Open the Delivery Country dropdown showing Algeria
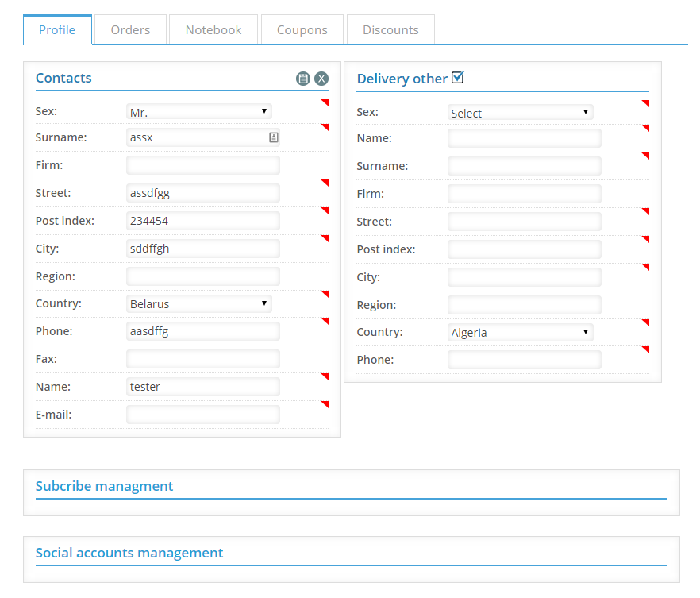Viewport: 700px width, 598px height. (520, 332)
